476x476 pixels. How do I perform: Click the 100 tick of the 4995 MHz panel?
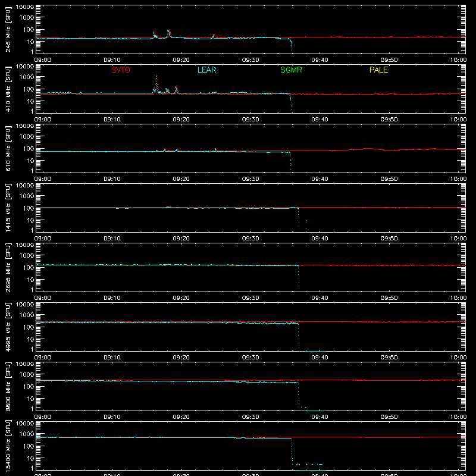(29, 327)
